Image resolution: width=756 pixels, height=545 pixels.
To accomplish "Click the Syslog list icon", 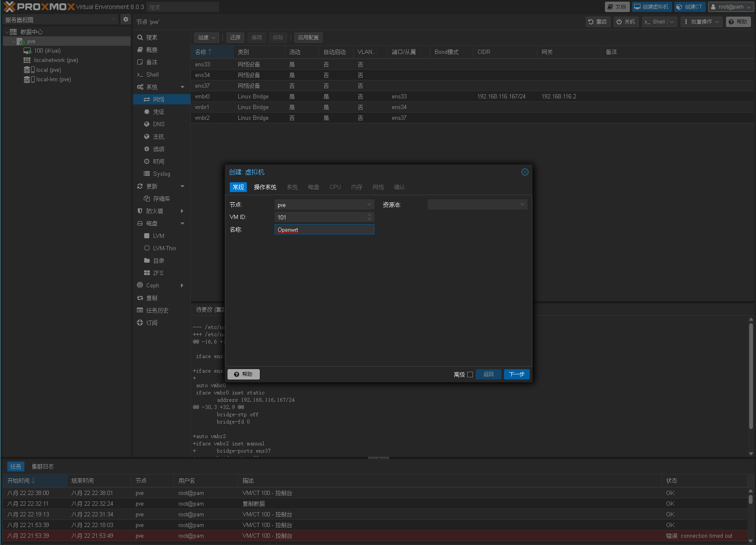I will pyautogui.click(x=147, y=174).
